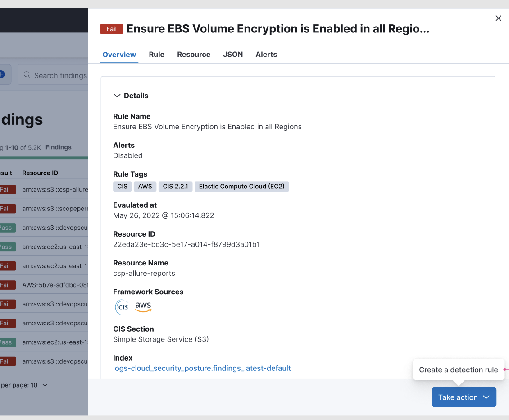Screen dimensions: 509x420
Task: Click the magnifier icon in Search findings bar
Action: (27, 75)
